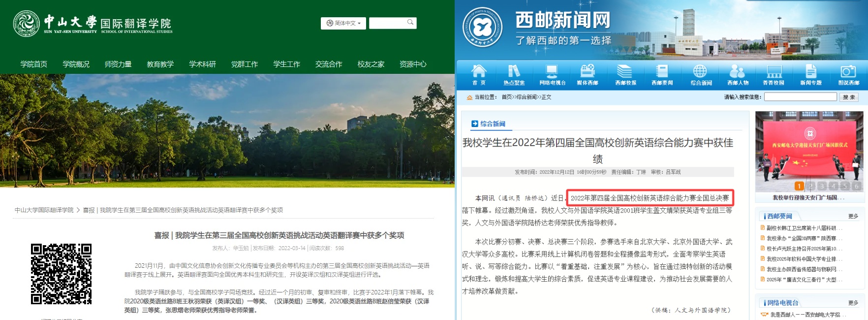Select slide number 6 on the carousel
This screenshot has width=868, height=320.
coord(857,186)
